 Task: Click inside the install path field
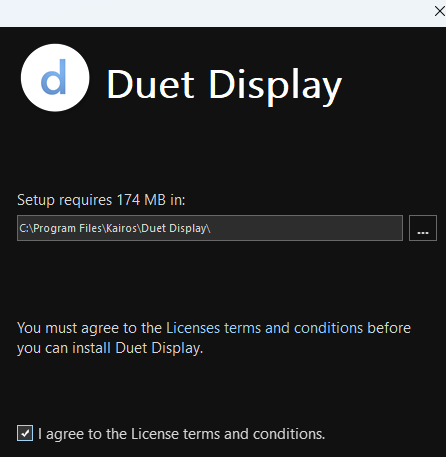[210, 228]
